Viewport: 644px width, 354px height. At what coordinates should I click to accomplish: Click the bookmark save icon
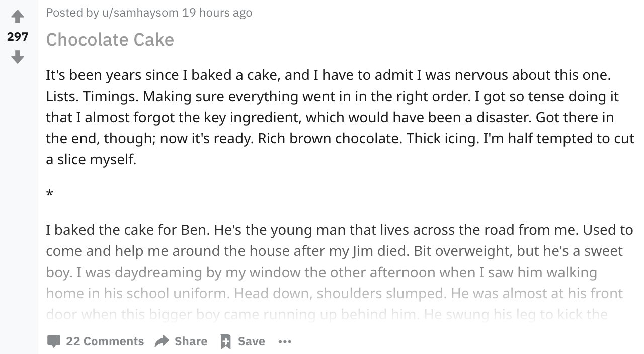(226, 341)
